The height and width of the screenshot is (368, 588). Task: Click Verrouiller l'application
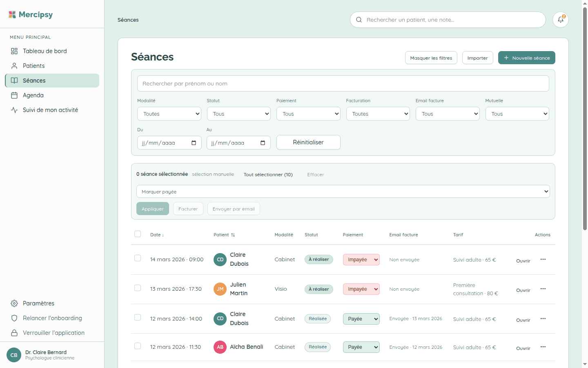[52, 333]
